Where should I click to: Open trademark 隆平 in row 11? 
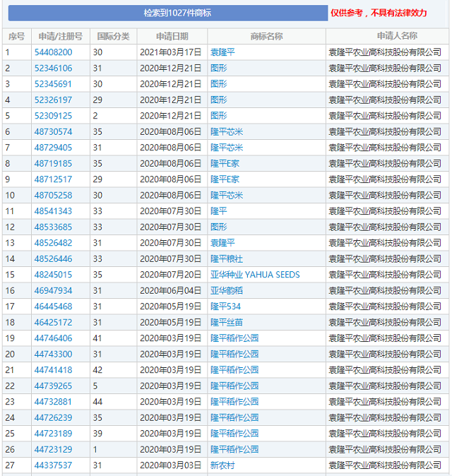tap(218, 211)
